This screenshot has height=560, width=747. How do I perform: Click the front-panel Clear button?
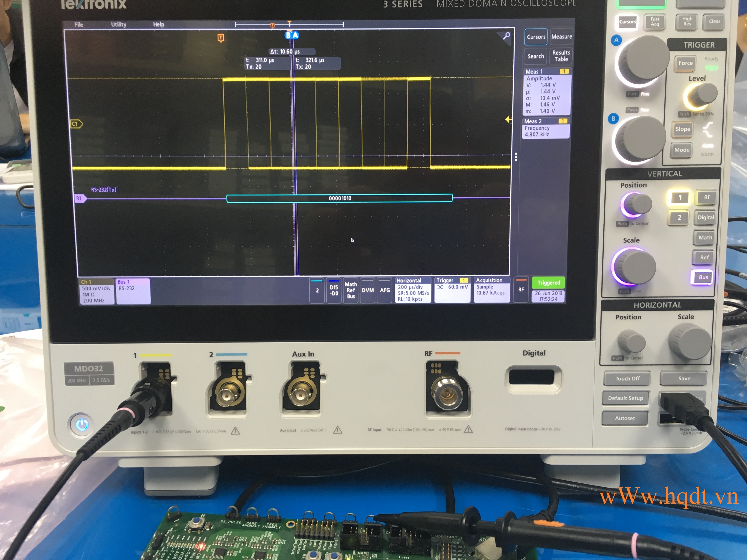(714, 21)
